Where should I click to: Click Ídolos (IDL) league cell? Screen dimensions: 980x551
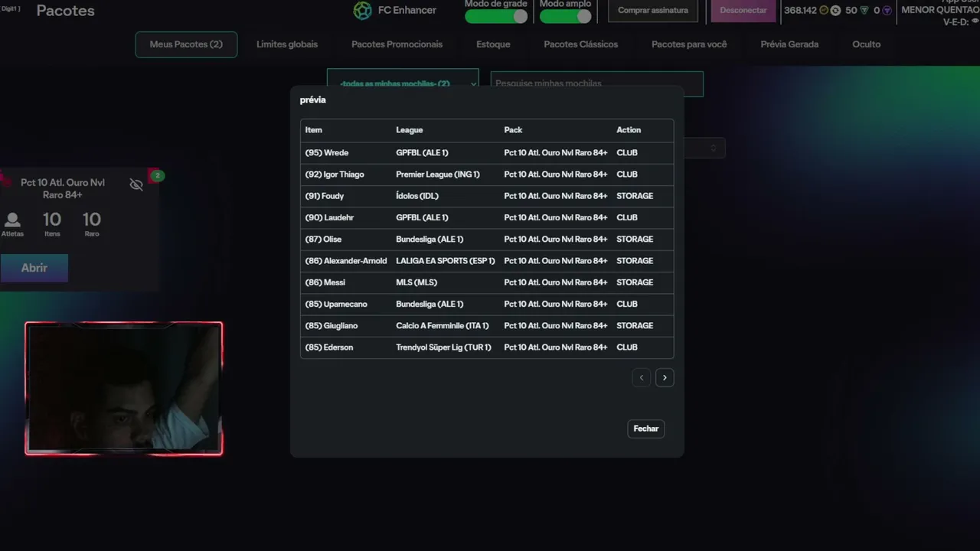coord(417,196)
